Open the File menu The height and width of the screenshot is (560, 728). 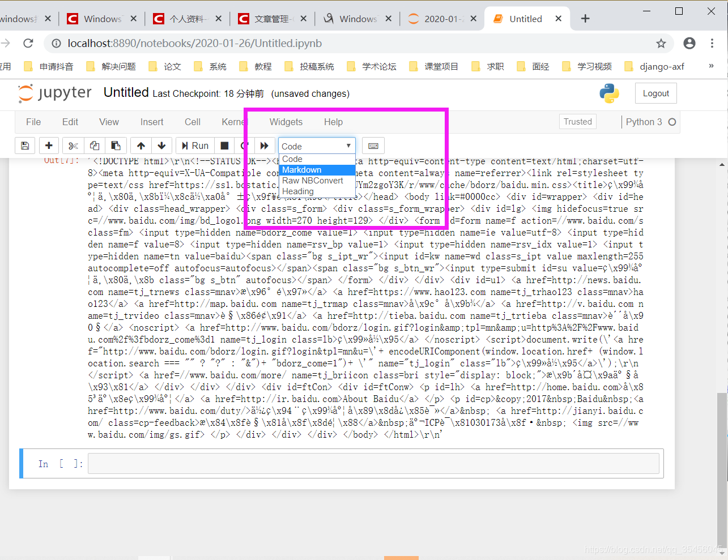point(33,122)
